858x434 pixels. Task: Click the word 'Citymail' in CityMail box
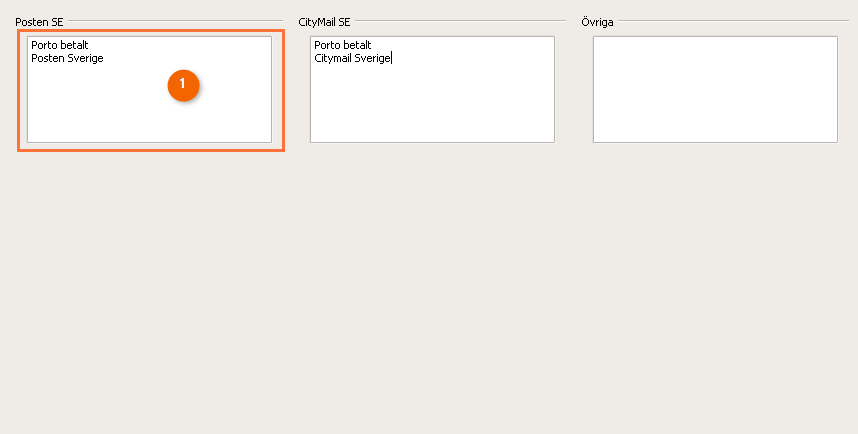point(333,58)
